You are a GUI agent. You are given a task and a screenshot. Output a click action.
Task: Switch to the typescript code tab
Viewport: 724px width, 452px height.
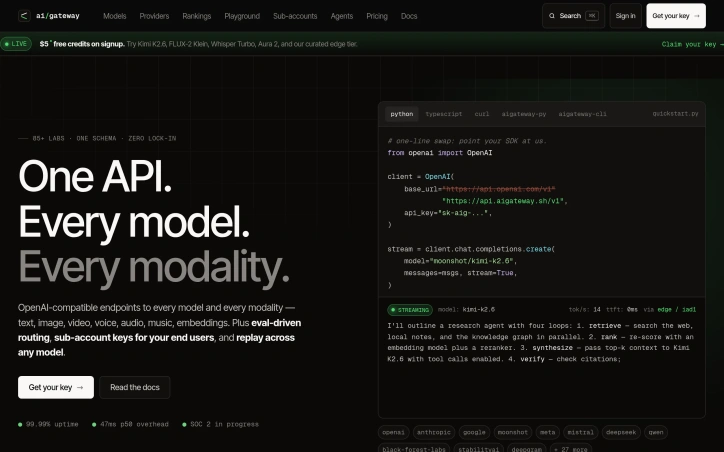(444, 114)
